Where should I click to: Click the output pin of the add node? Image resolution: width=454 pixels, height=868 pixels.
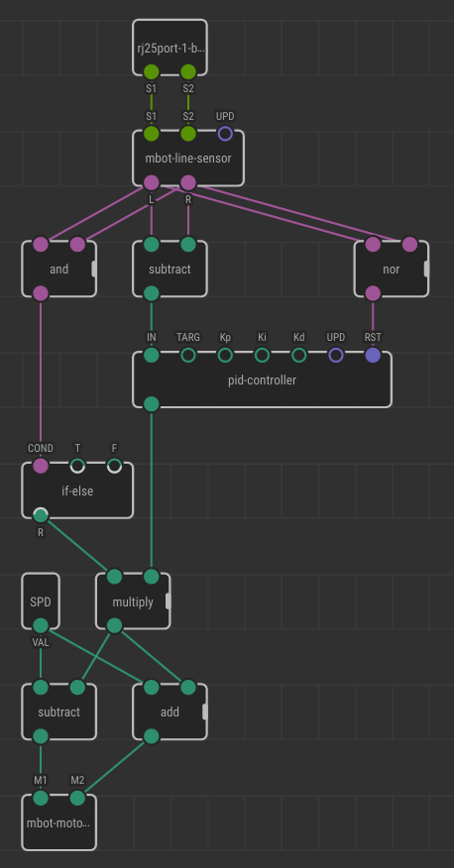click(151, 736)
